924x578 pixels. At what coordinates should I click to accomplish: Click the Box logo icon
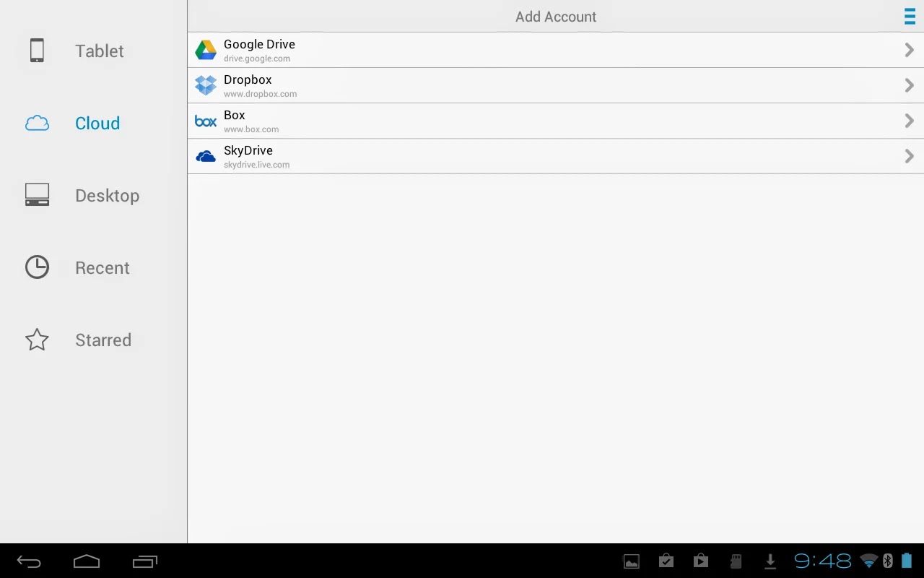[205, 121]
